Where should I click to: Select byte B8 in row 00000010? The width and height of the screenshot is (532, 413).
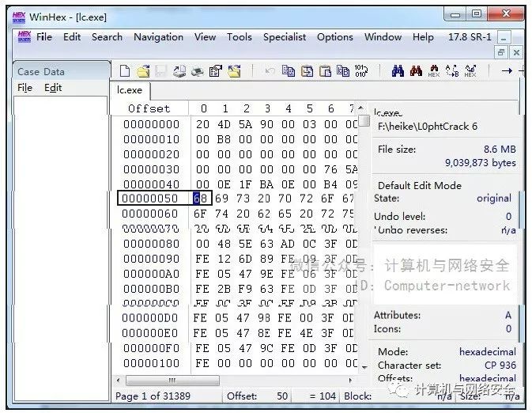pyautogui.click(x=224, y=139)
